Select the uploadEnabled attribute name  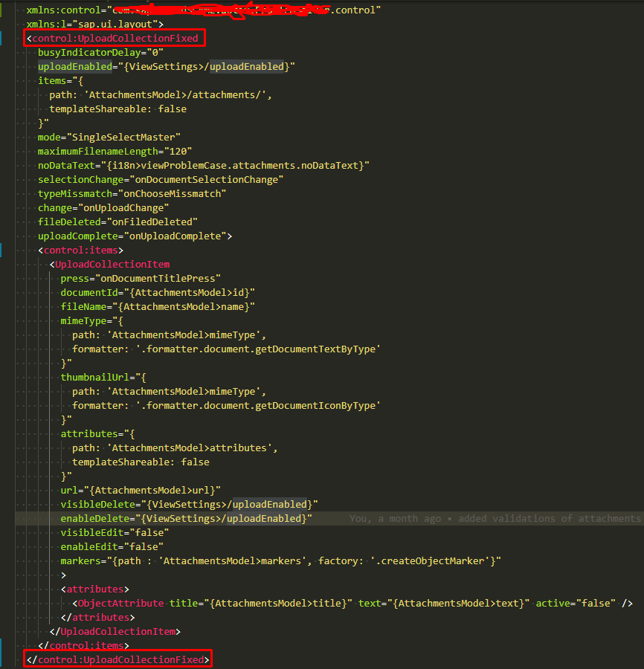[x=74, y=66]
